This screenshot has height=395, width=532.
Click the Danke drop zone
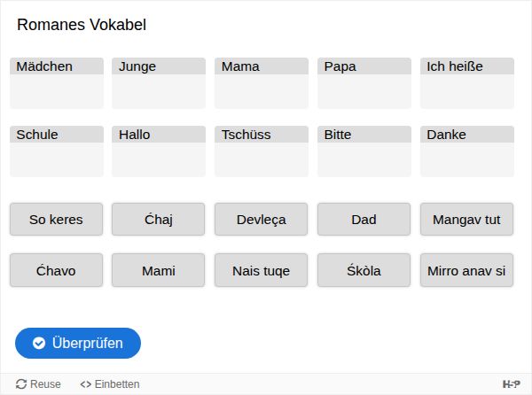466,159
